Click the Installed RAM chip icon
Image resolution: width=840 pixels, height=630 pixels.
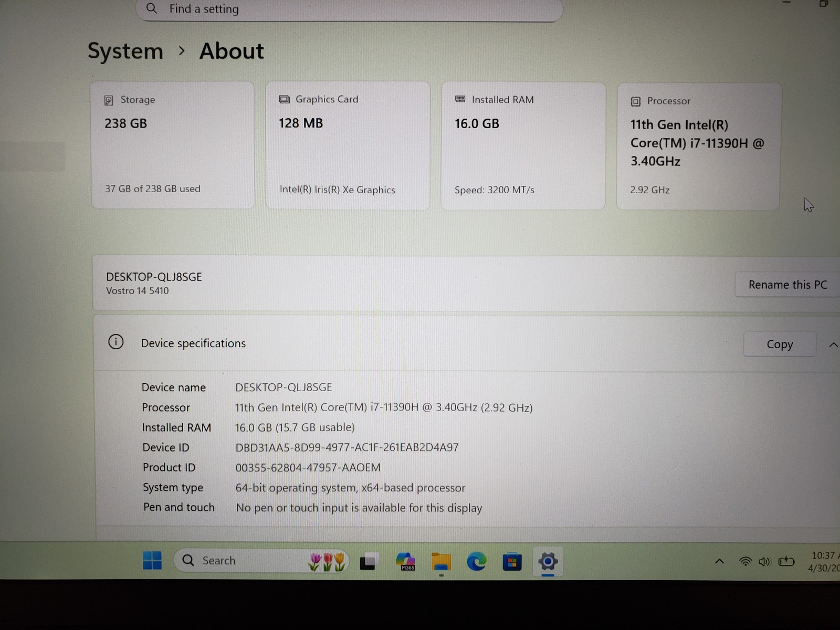[x=460, y=99]
